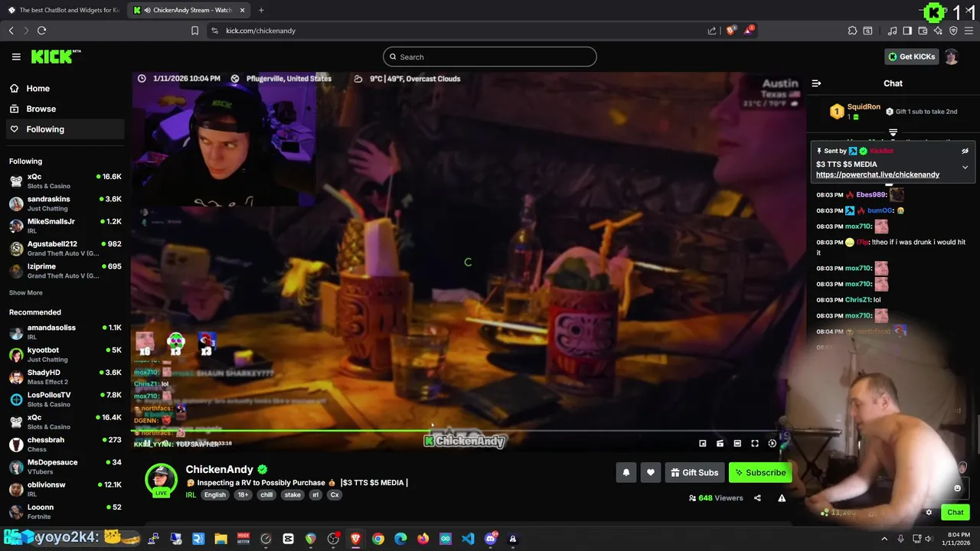Open Brave VPN shield icon
The height and width of the screenshot is (551, 980).
pyautogui.click(x=953, y=31)
